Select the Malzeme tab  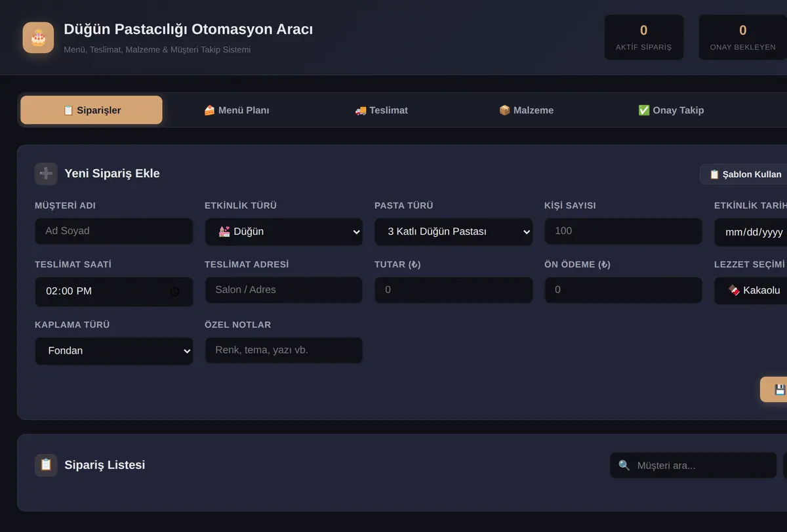tap(526, 110)
